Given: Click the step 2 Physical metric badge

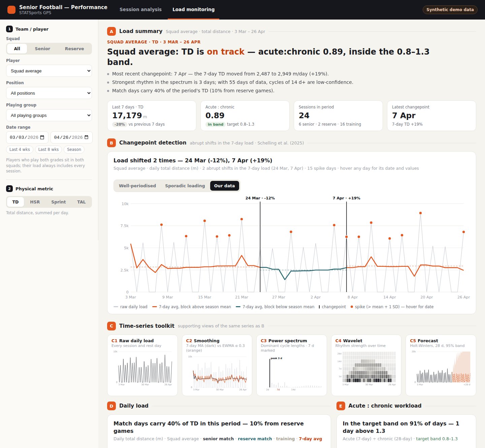Looking at the screenshot, I should [x=9, y=189].
